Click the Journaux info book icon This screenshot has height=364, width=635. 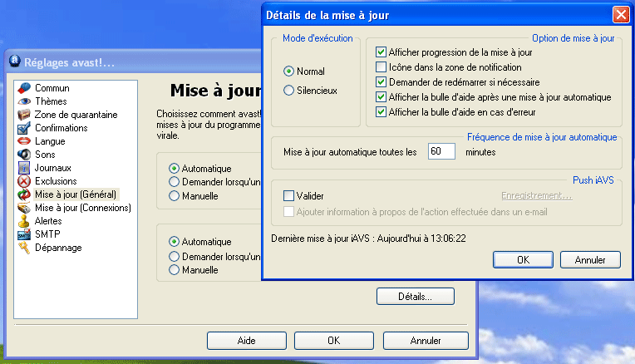24,168
